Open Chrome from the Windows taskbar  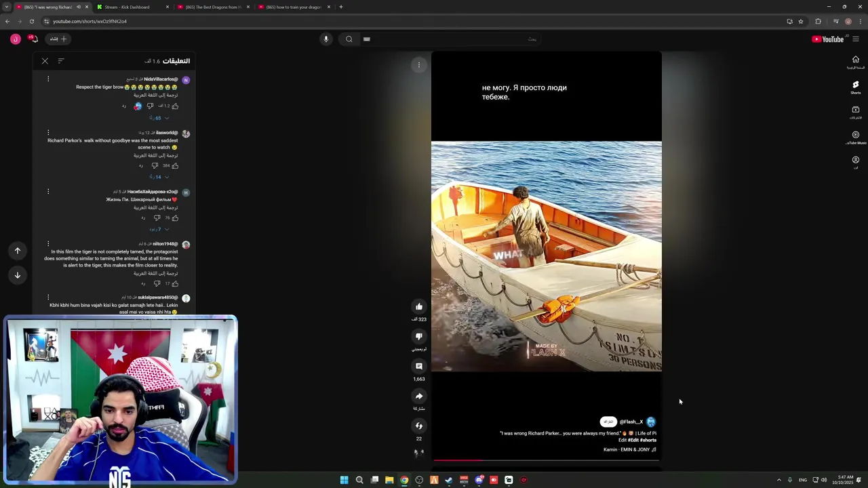click(404, 480)
